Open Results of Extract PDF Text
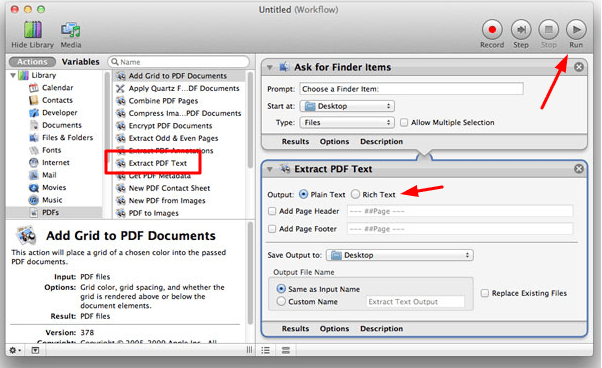 pyautogui.click(x=295, y=329)
